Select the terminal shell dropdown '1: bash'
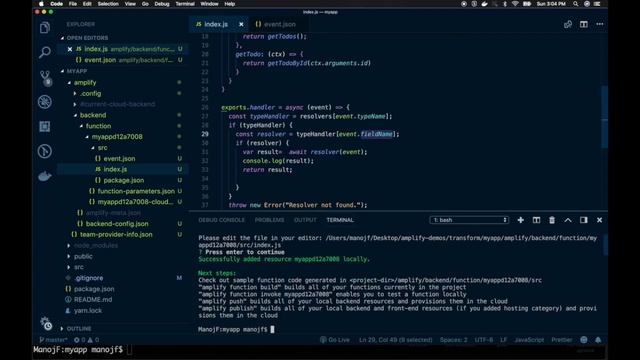 pos(469,220)
